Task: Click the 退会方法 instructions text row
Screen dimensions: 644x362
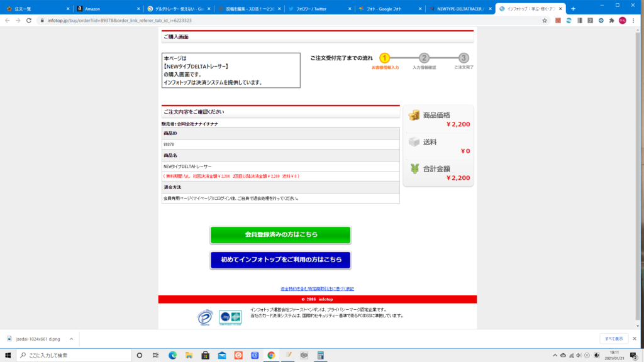Action: [280, 198]
